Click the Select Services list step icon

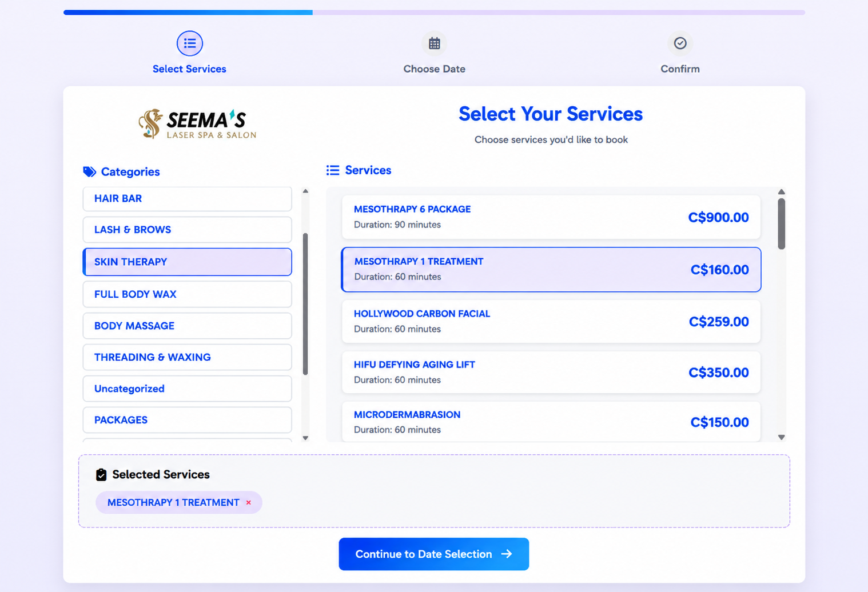[x=189, y=43]
